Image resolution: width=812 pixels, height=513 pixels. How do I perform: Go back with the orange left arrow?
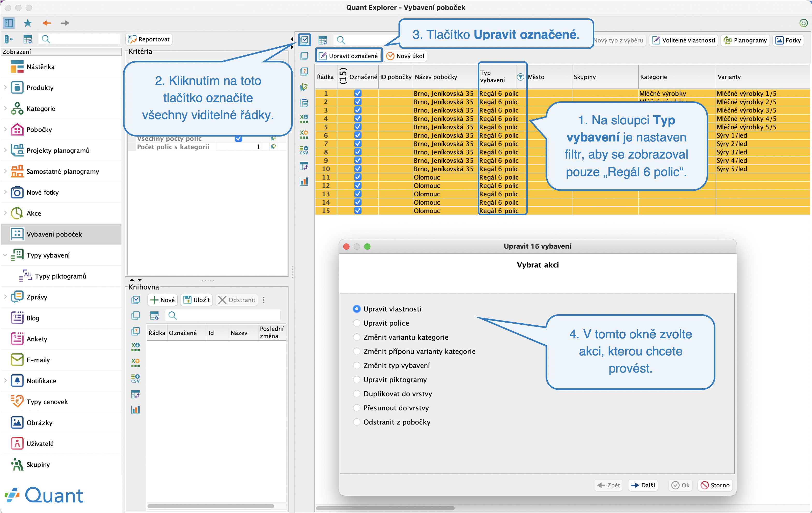47,23
